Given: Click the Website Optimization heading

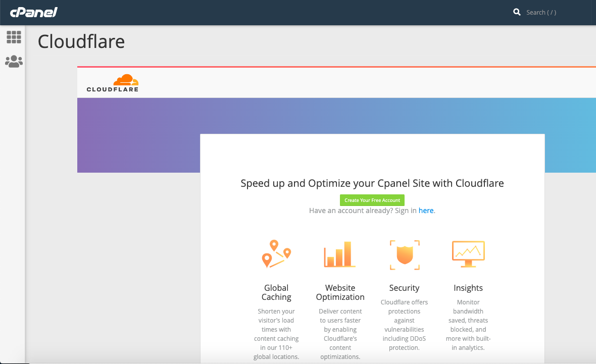Looking at the screenshot, I should point(340,292).
